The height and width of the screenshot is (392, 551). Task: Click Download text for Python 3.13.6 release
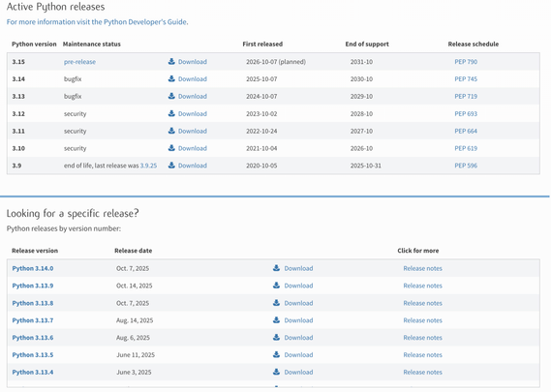coord(298,338)
